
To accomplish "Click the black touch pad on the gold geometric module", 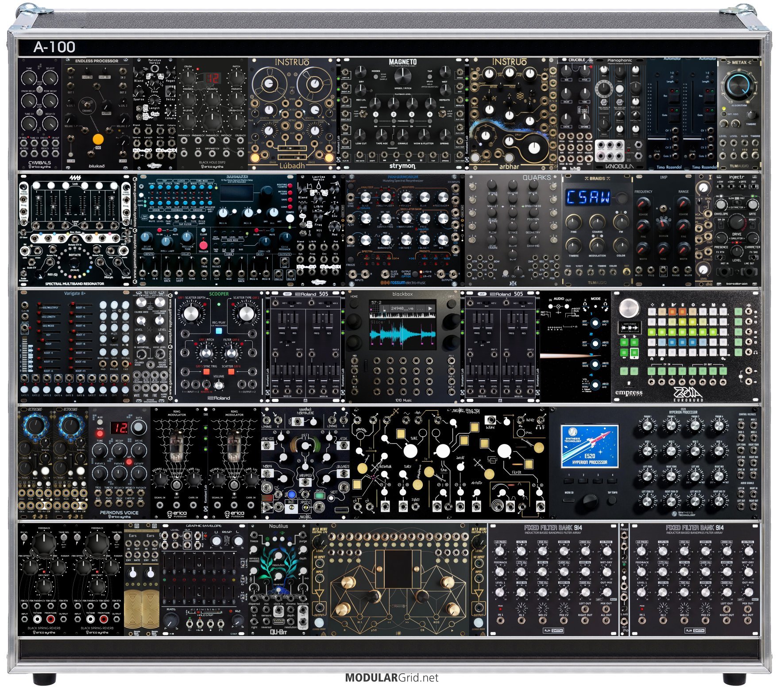I will pyautogui.click(x=398, y=569).
